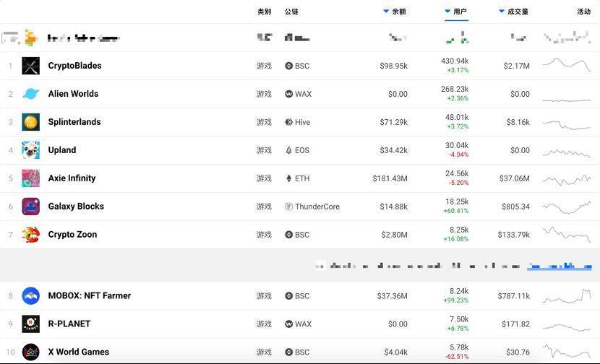Sort table by 用户 column
This screenshot has width=600, height=364.
click(455, 12)
